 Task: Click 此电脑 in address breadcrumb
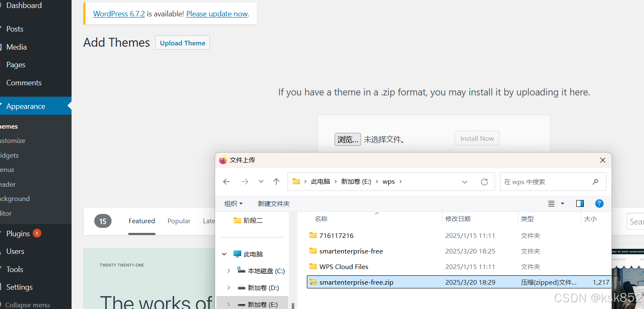tap(320, 182)
